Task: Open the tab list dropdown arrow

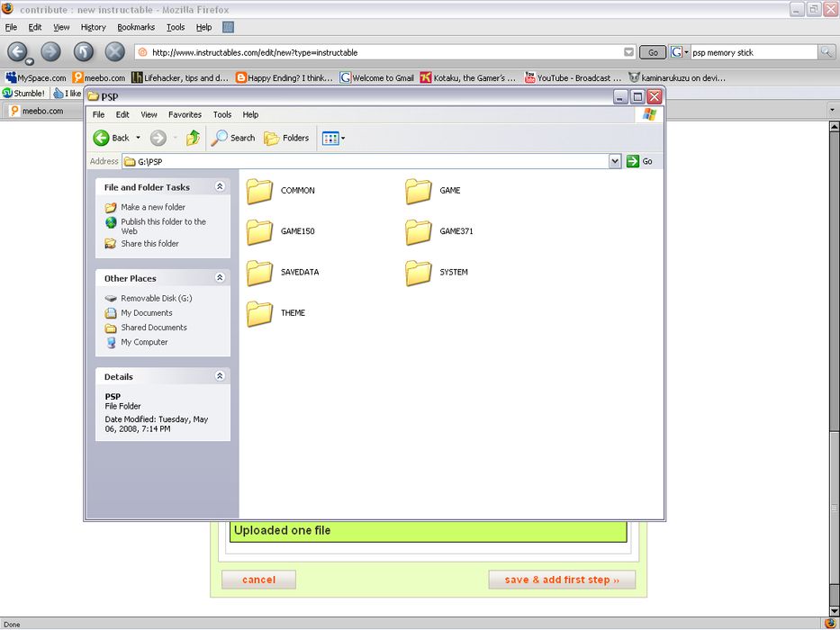Action: tap(832, 111)
